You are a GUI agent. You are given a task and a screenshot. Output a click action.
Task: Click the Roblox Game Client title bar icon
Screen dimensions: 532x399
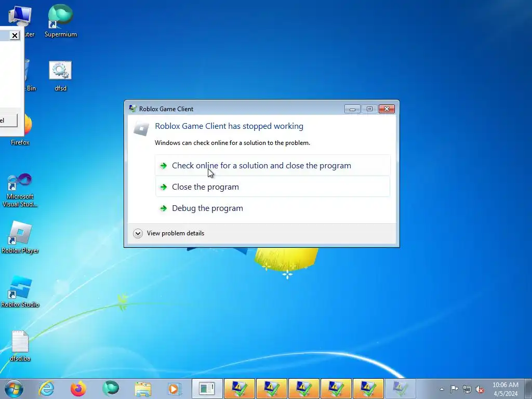tap(132, 109)
